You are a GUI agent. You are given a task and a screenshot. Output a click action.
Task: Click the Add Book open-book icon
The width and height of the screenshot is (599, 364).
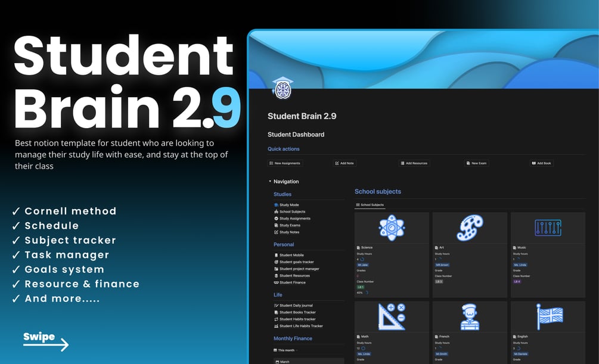533,163
